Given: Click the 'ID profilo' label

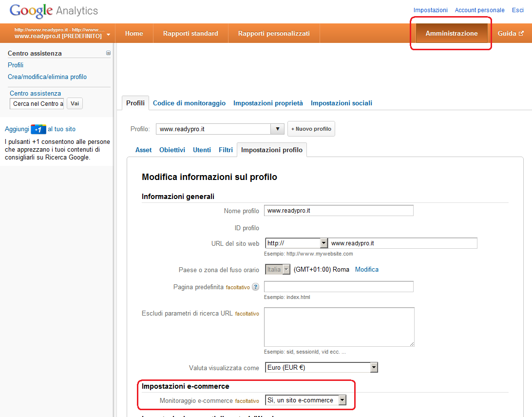Looking at the screenshot, I should [247, 228].
